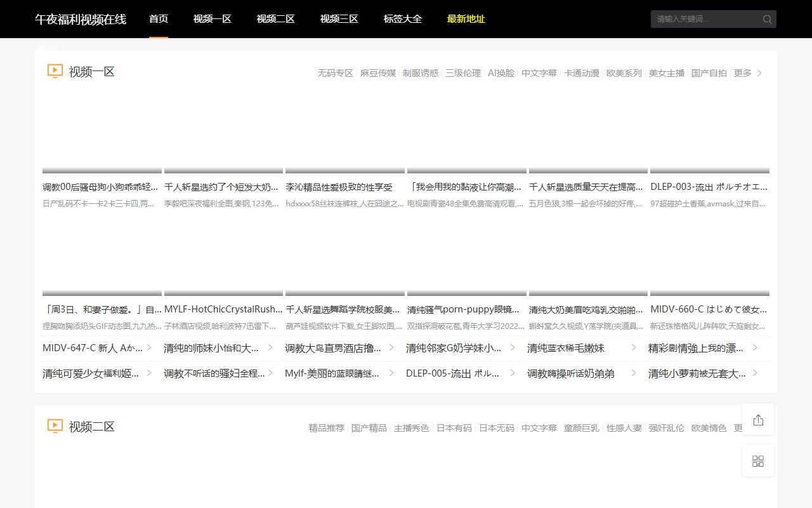Click the site logo 午夜福利视频在线

pos(81,19)
